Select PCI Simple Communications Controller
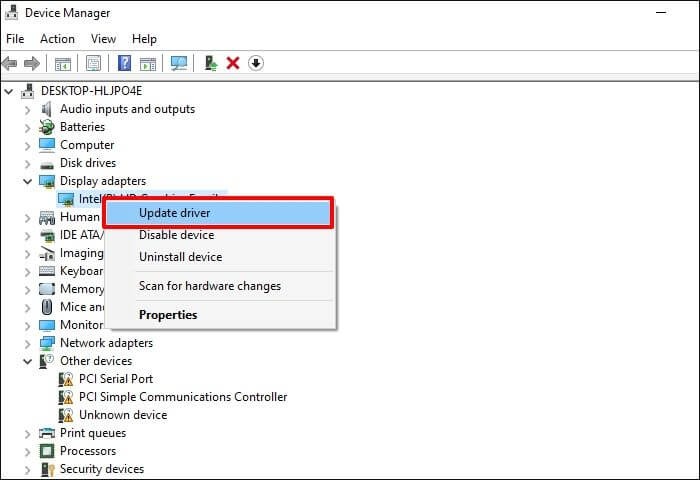 click(x=183, y=397)
